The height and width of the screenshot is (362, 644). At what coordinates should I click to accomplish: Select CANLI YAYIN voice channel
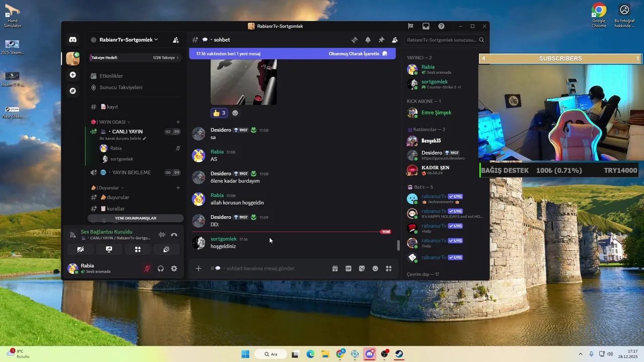(x=135, y=132)
